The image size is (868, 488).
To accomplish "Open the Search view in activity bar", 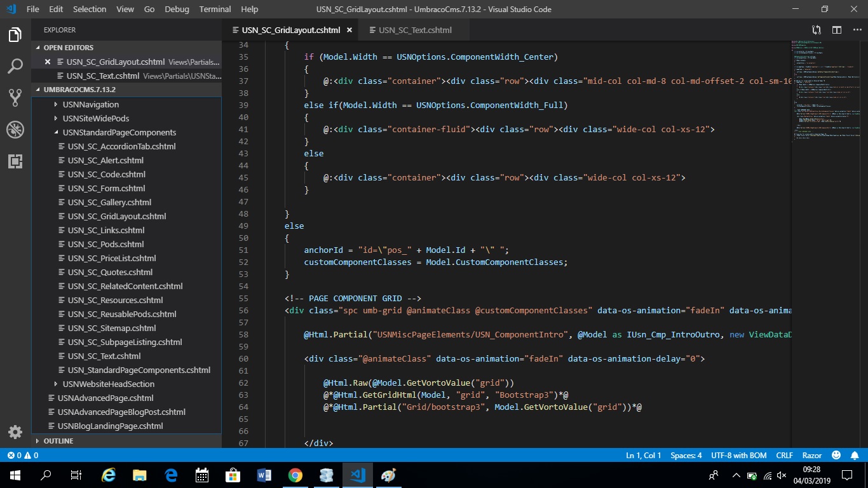I will click(15, 66).
